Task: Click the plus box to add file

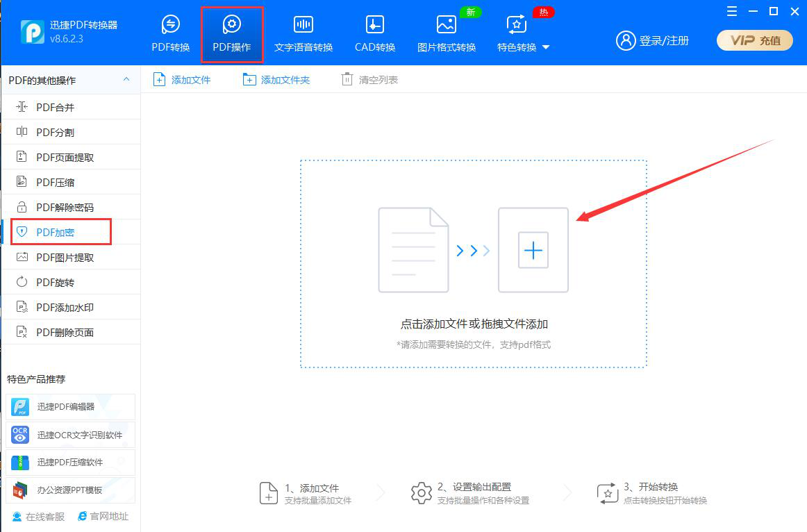Action: coord(533,250)
